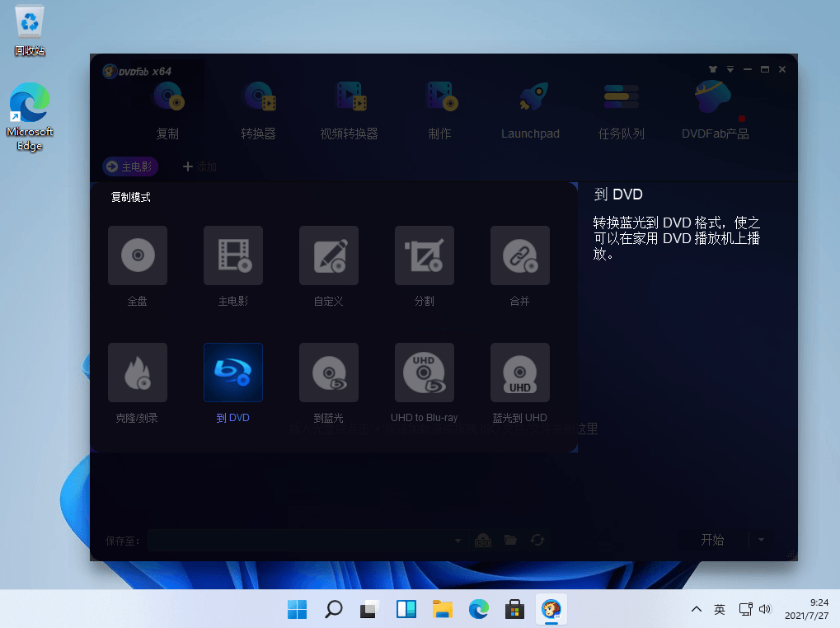Click the 添加 add source button
This screenshot has width=840, height=628.
(199, 166)
